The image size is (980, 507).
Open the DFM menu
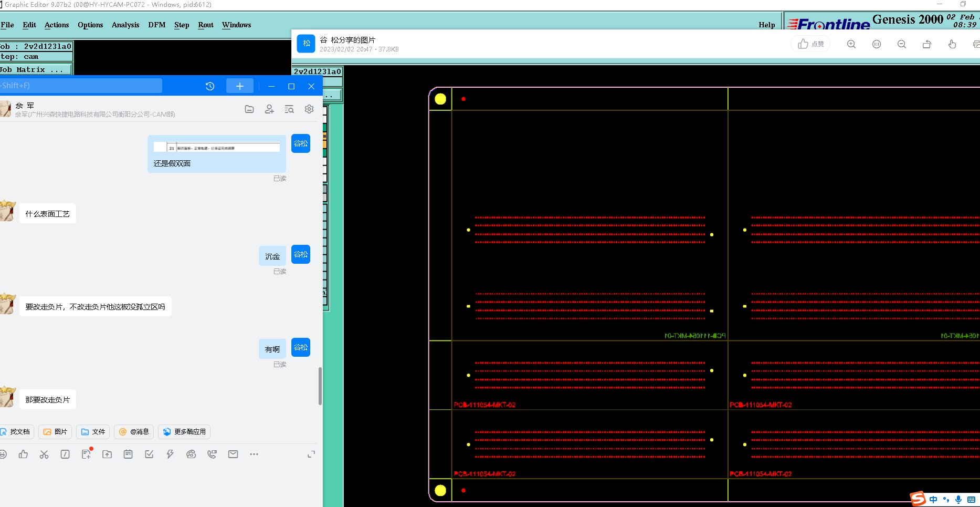156,25
